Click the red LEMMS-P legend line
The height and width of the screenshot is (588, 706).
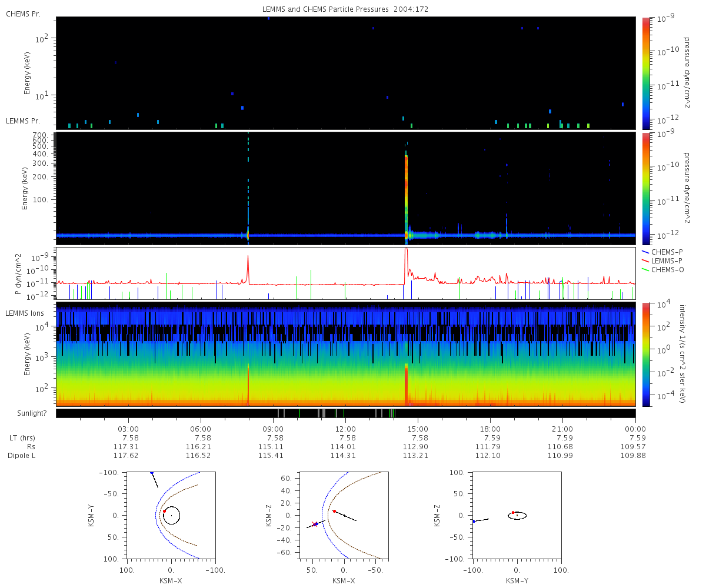pos(646,260)
